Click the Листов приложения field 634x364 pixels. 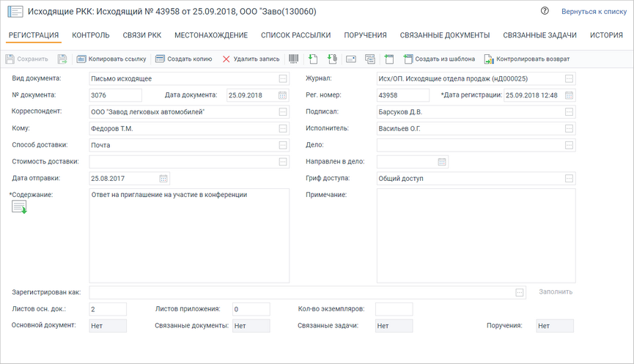click(x=251, y=309)
